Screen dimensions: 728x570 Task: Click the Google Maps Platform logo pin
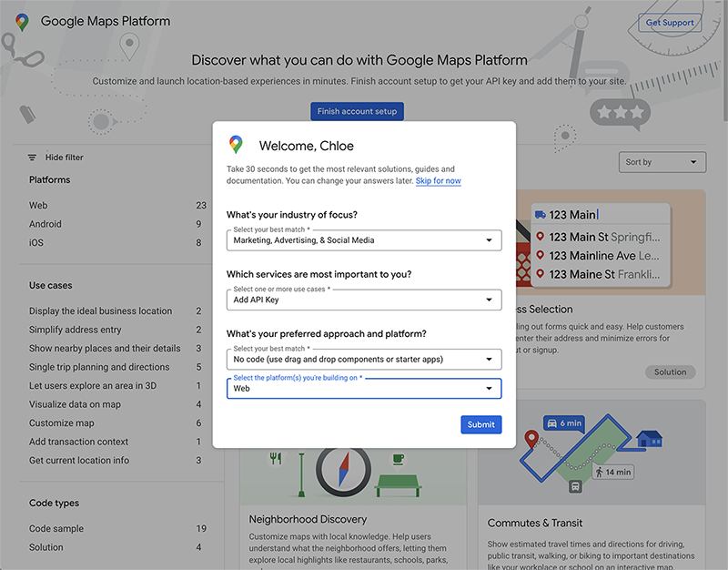22,22
